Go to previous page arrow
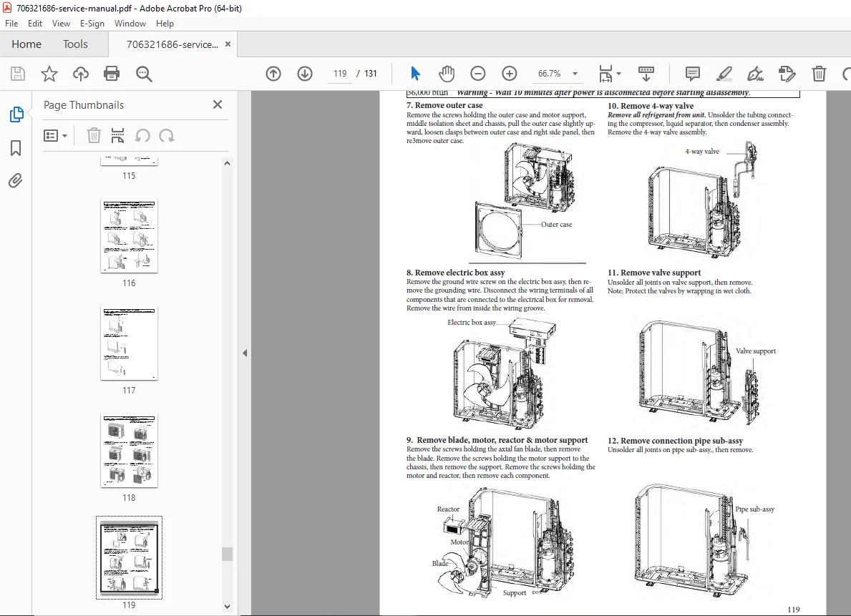 click(273, 73)
